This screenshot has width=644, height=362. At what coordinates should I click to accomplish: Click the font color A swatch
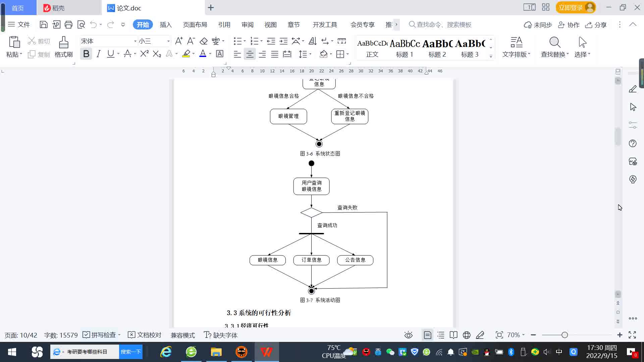point(203,54)
